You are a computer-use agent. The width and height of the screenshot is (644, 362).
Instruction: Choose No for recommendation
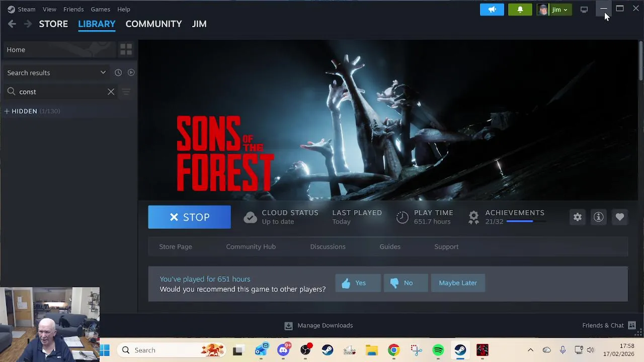[x=406, y=283]
